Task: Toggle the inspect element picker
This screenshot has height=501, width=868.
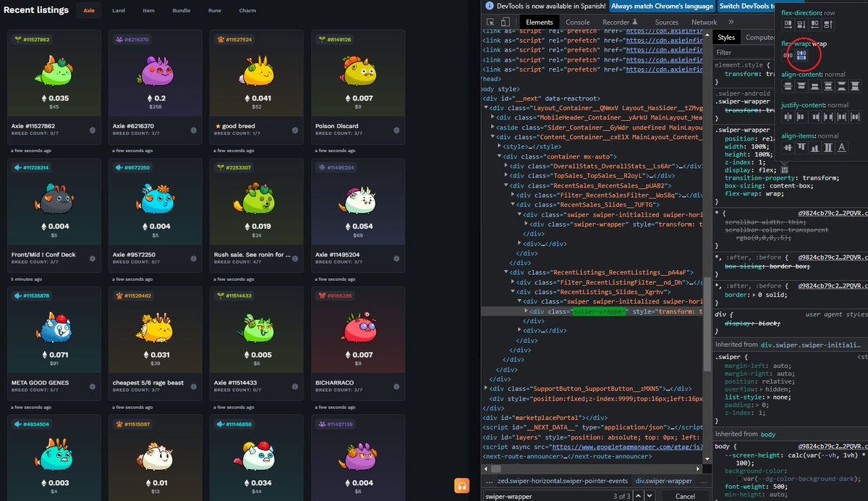Action: [x=490, y=22]
